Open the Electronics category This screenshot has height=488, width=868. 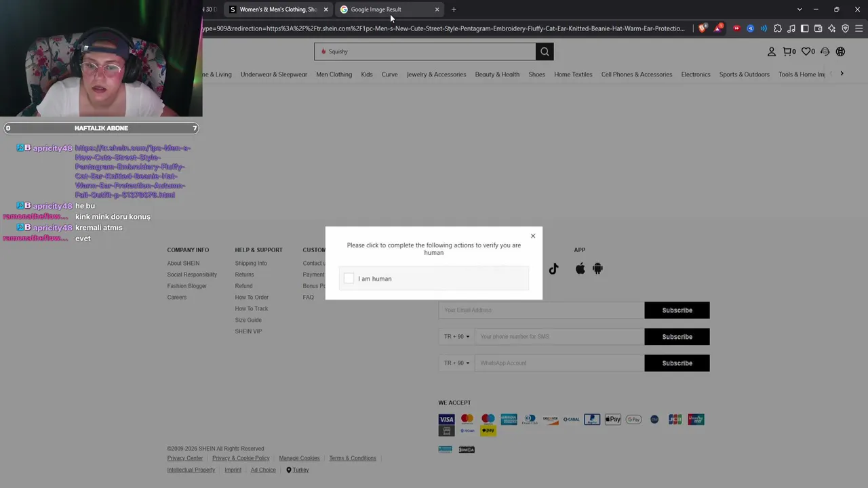(x=696, y=75)
